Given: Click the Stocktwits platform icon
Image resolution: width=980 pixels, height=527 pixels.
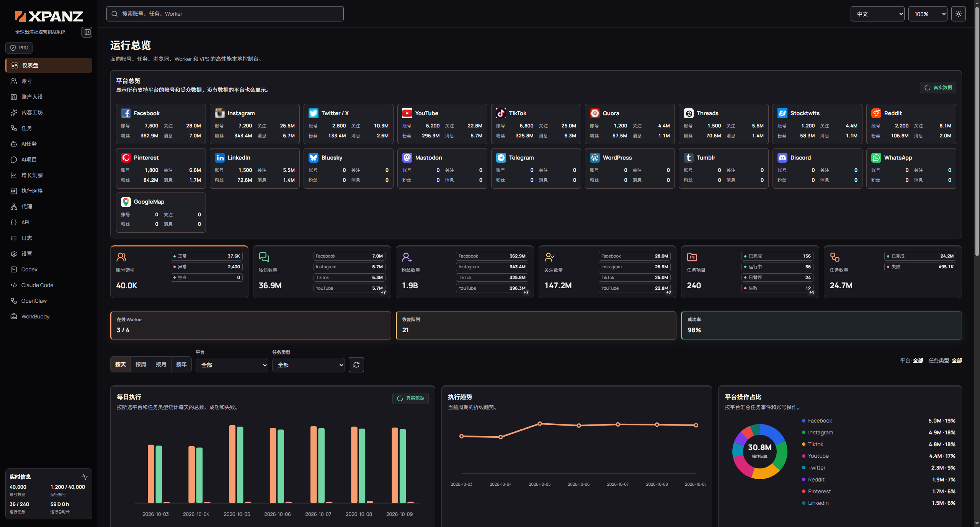Looking at the screenshot, I should (x=782, y=113).
